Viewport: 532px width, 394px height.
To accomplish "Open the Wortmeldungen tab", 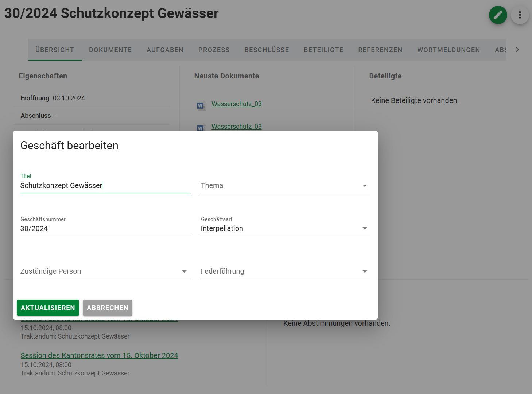I will coord(448,50).
